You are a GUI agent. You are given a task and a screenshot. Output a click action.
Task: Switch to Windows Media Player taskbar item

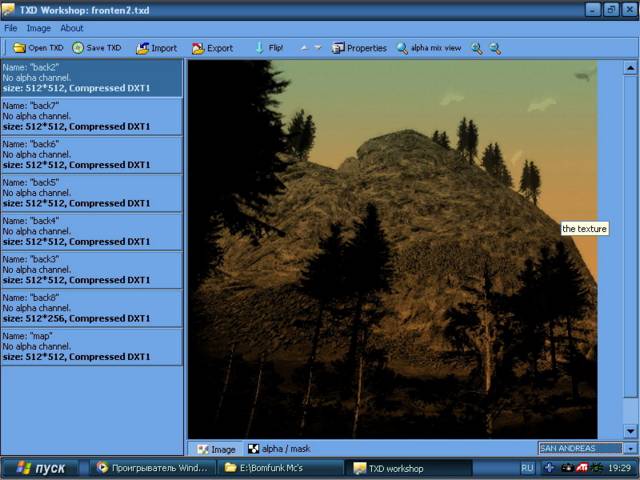click(153, 468)
